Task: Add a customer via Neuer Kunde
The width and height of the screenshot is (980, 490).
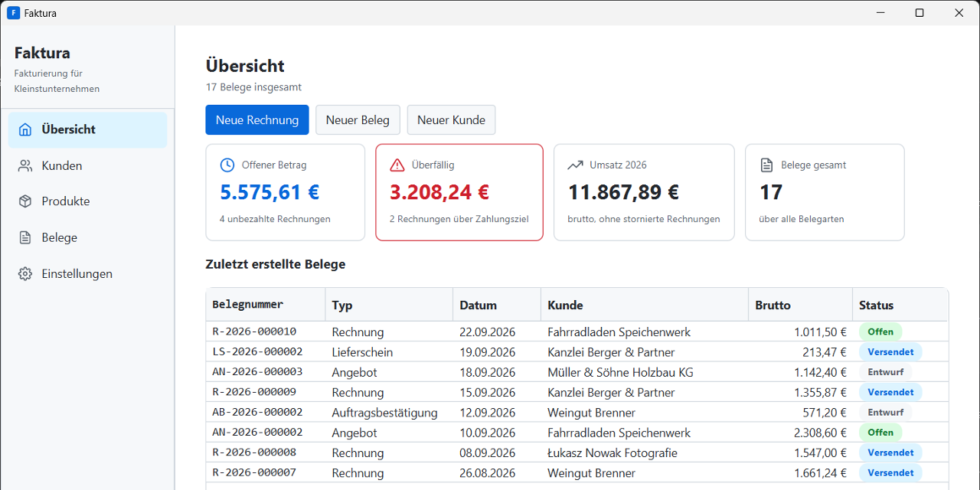Action: 451,120
